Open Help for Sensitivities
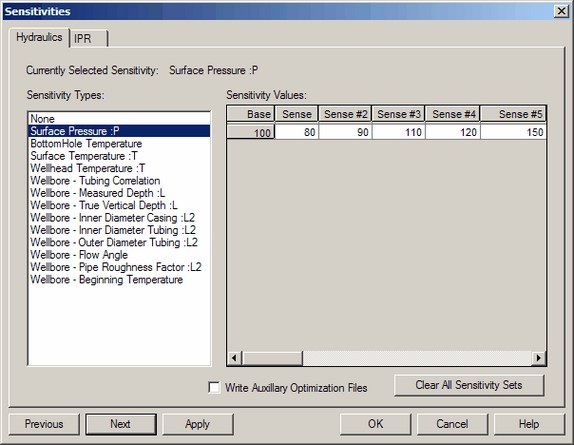This screenshot has height=445, width=574. (529, 424)
